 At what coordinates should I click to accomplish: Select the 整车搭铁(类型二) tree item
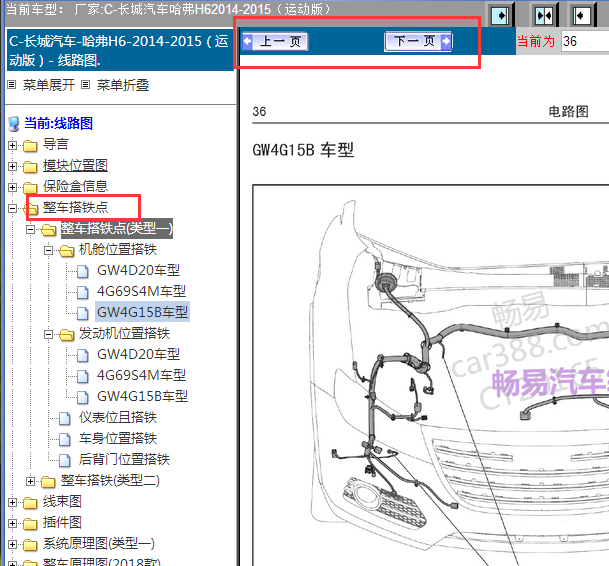pos(110,481)
